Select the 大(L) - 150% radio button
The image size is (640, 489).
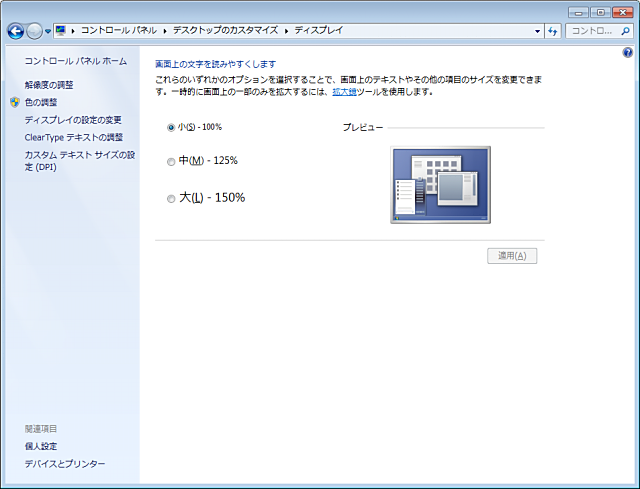[x=171, y=198]
